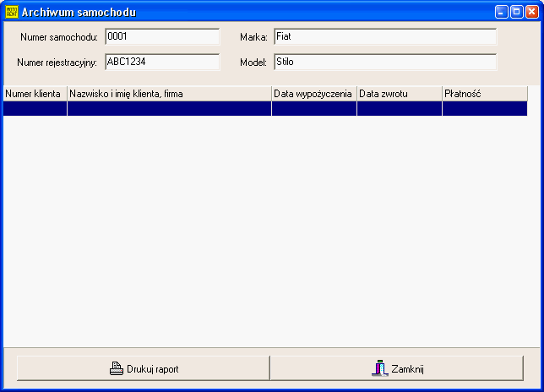544x392 pixels.
Task: Sort by the Numer klienta column header
Action: click(x=35, y=94)
